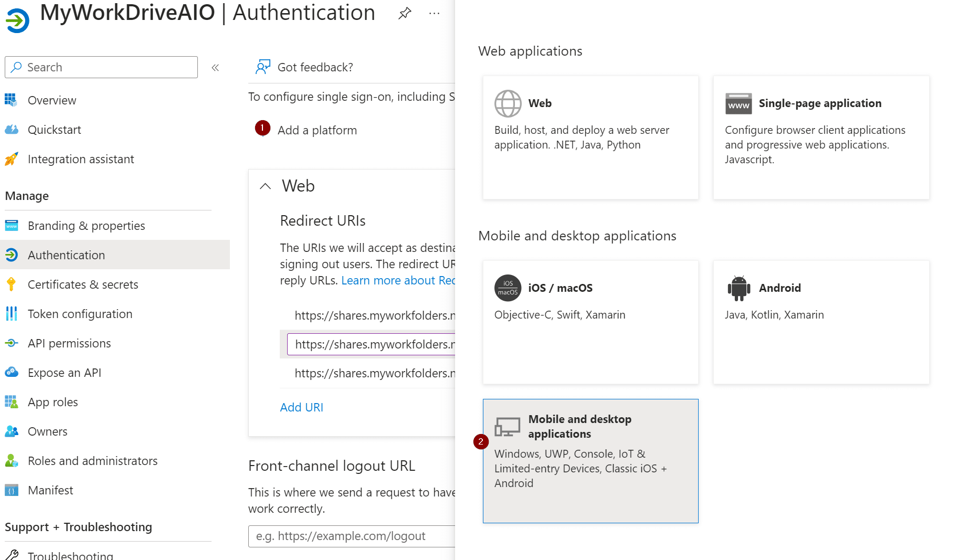Collapse the sidebar using the double-chevron
Screen dimensions: 970x560
215,67
